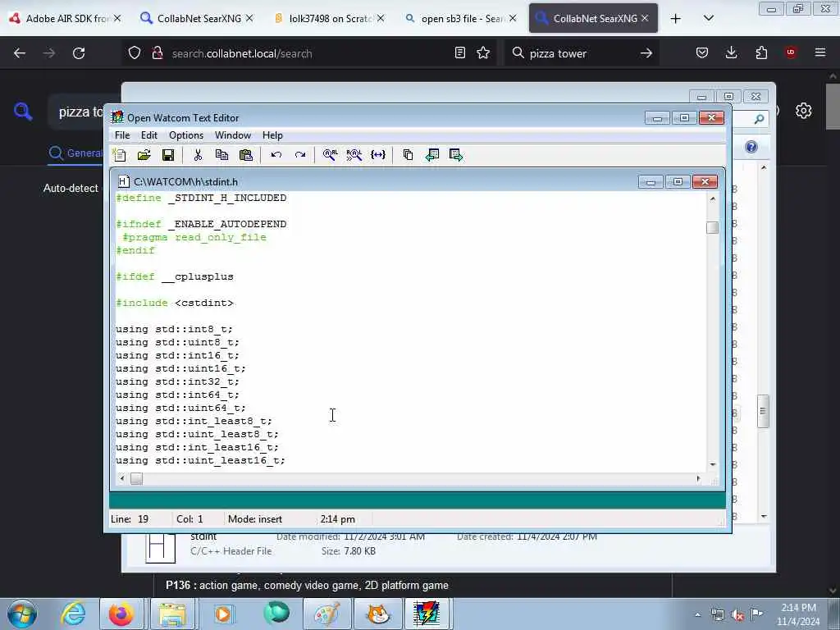Screen dimensions: 840x630
Task: Open Paint from the taskbar
Action: pyautogui.click(x=326, y=614)
